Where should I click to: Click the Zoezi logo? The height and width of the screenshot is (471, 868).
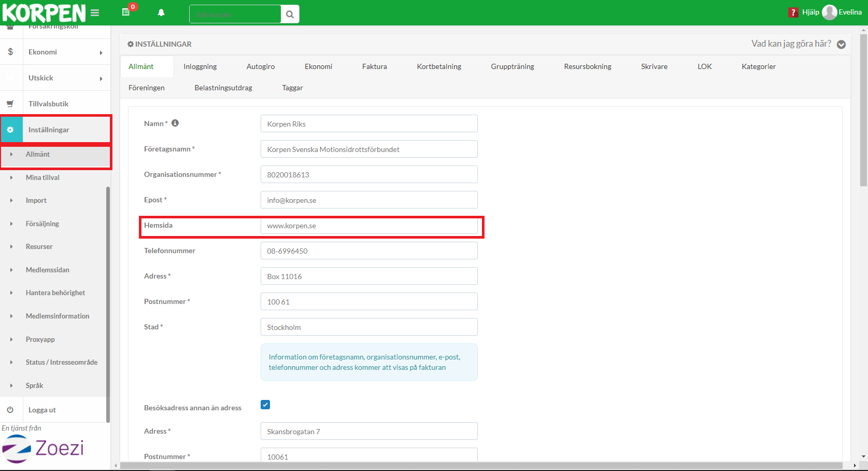tap(44, 448)
